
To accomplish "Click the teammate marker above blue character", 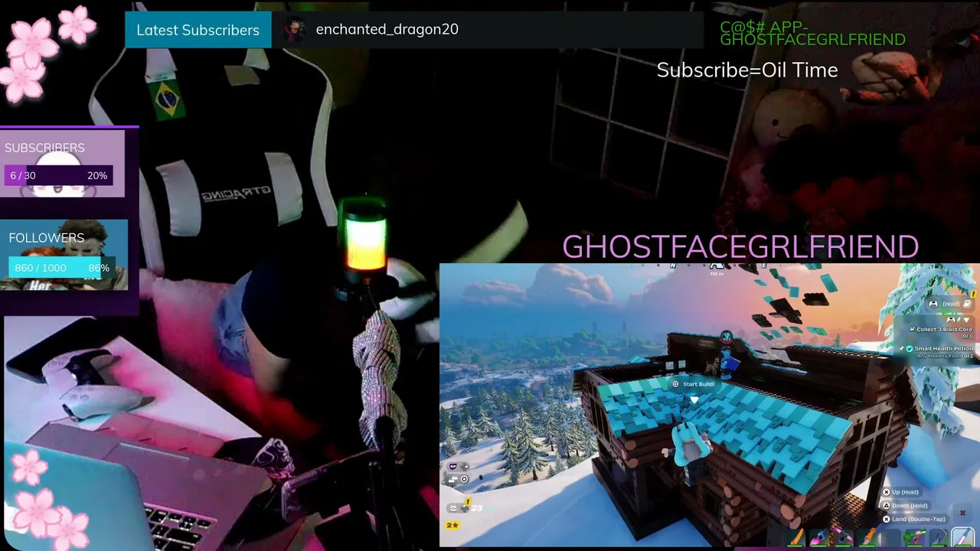I will pyautogui.click(x=726, y=336).
